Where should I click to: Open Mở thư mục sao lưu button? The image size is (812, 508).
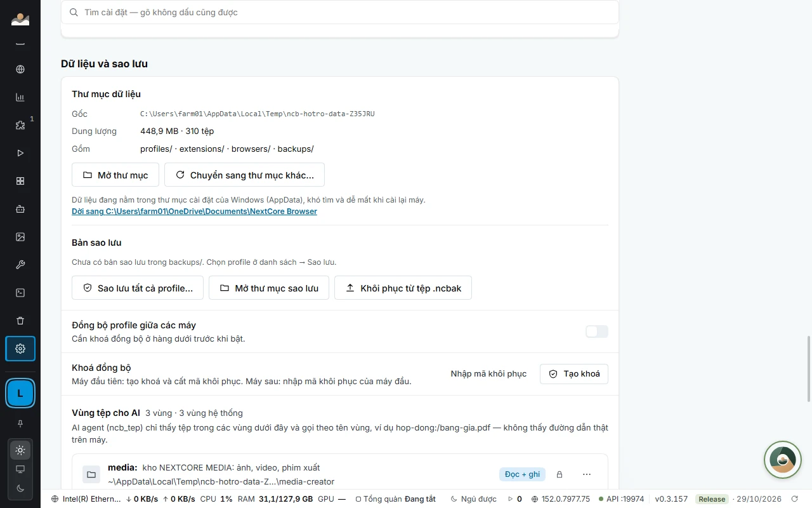click(x=269, y=288)
